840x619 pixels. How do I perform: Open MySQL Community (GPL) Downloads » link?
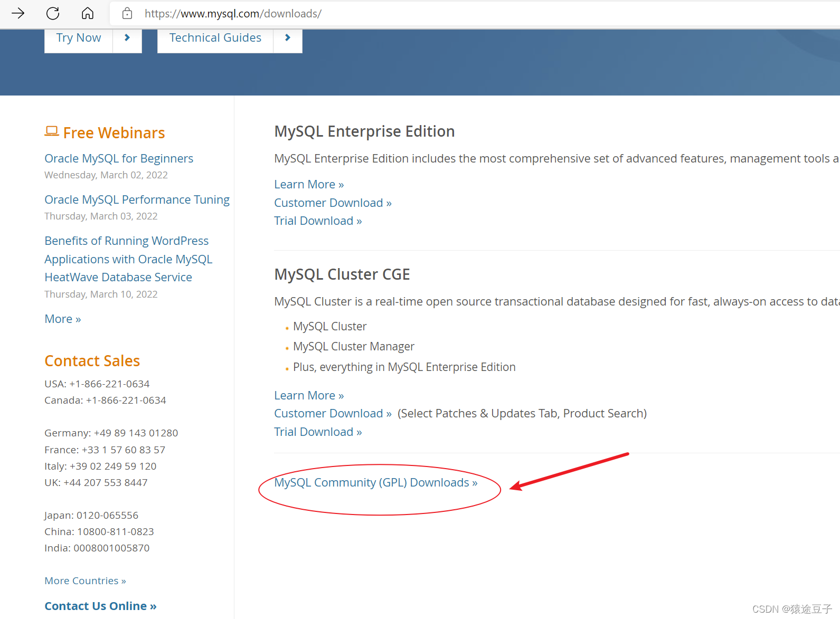[x=376, y=483]
